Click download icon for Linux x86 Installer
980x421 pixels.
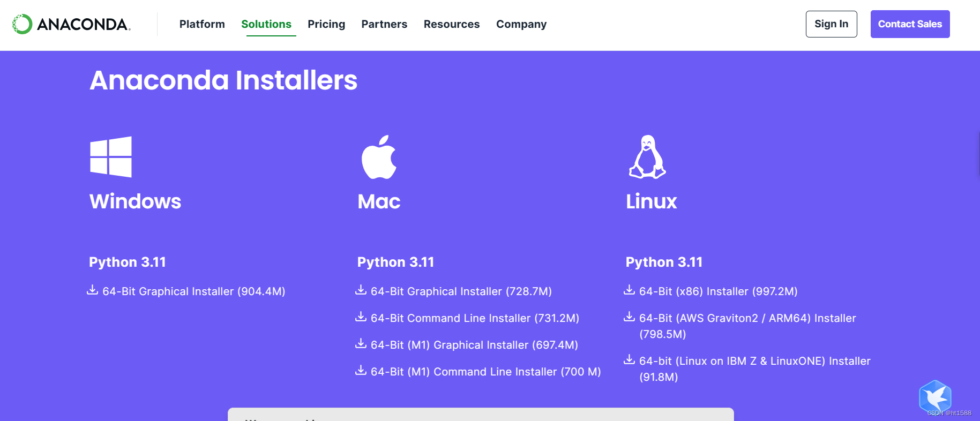point(630,290)
